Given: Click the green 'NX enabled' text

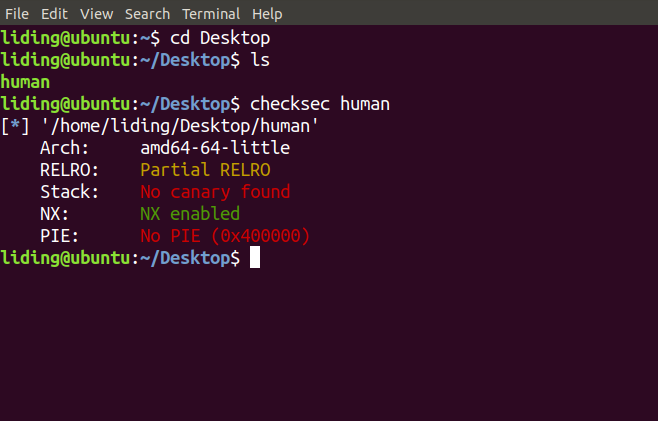Looking at the screenshot, I should click(x=190, y=213).
